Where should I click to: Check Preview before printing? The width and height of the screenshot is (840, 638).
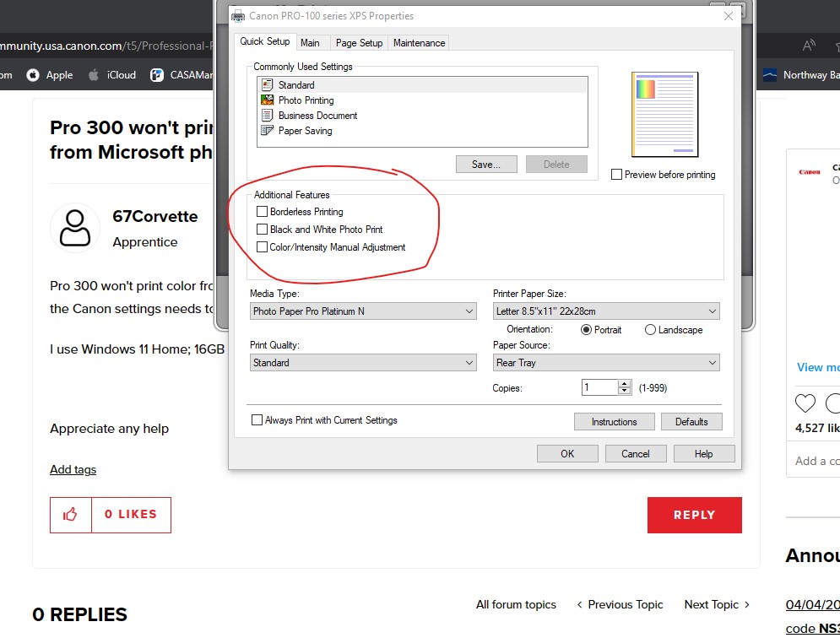(616, 175)
